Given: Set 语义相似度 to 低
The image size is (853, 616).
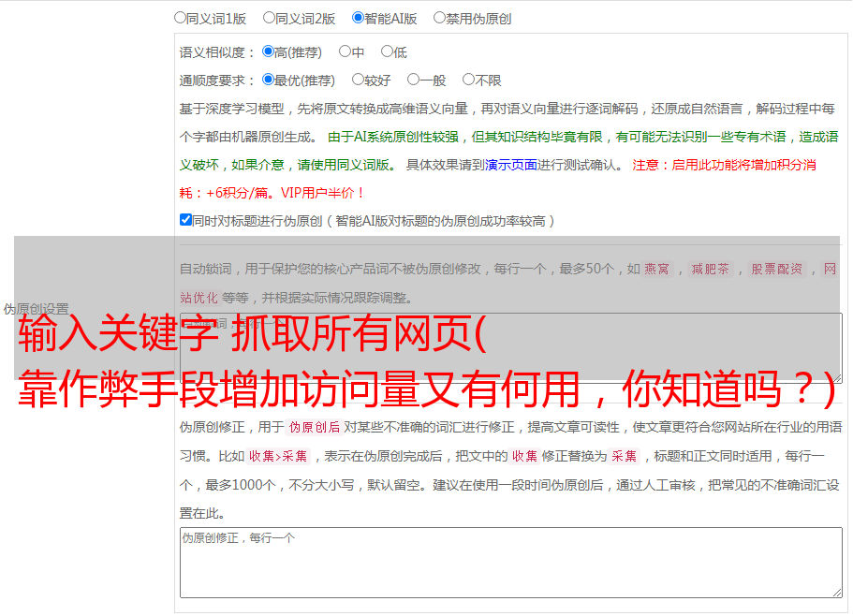Looking at the screenshot, I should pos(387,51).
